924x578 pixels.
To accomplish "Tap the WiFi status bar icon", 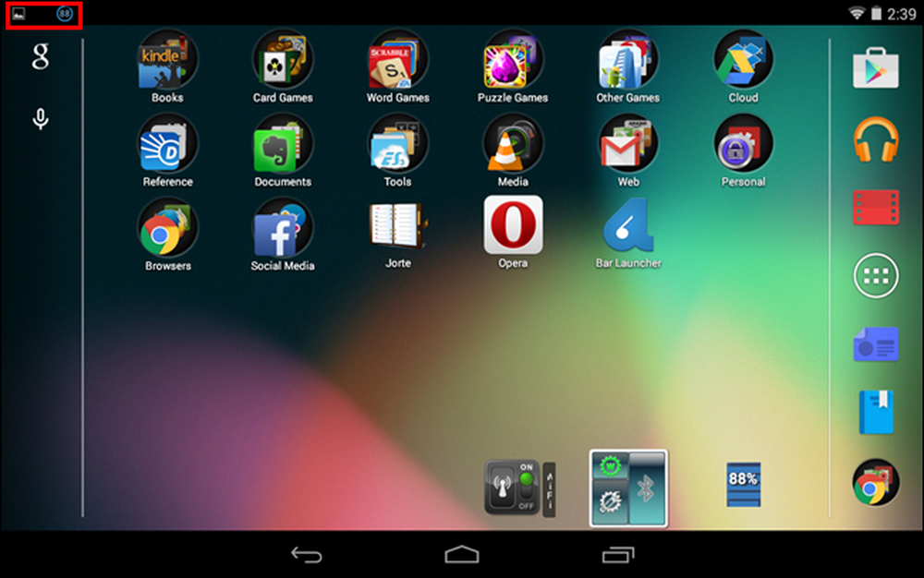I will 857,13.
